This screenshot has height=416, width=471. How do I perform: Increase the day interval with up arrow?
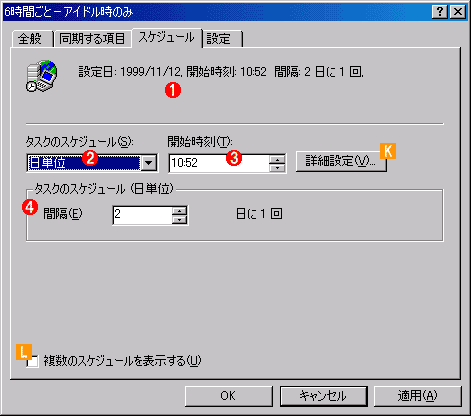[180, 211]
